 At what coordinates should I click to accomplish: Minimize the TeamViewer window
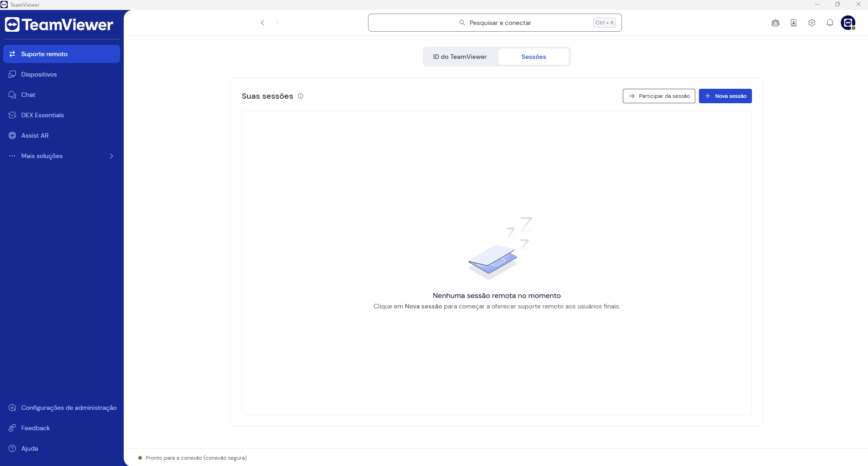(x=817, y=5)
